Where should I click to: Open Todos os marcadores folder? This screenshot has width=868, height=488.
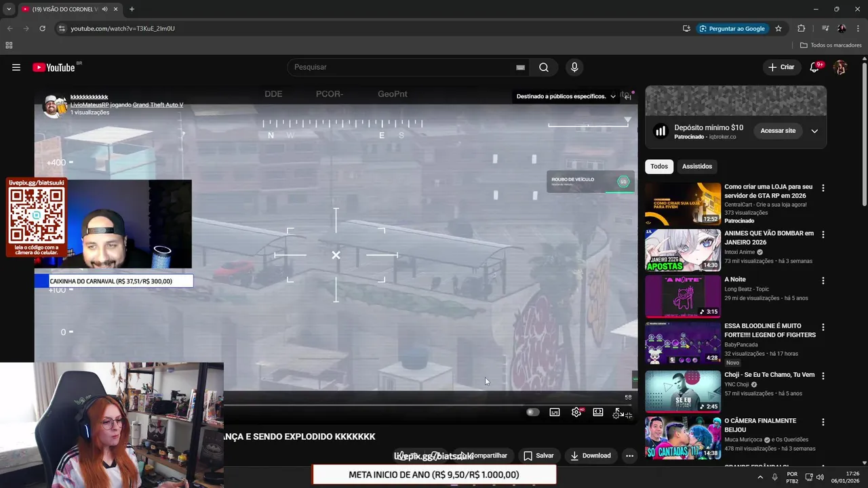click(831, 45)
